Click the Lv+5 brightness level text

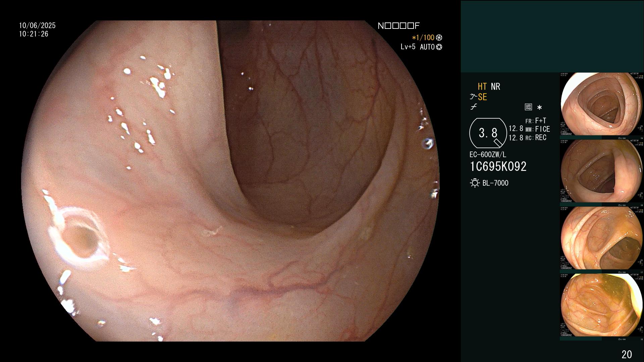click(408, 47)
